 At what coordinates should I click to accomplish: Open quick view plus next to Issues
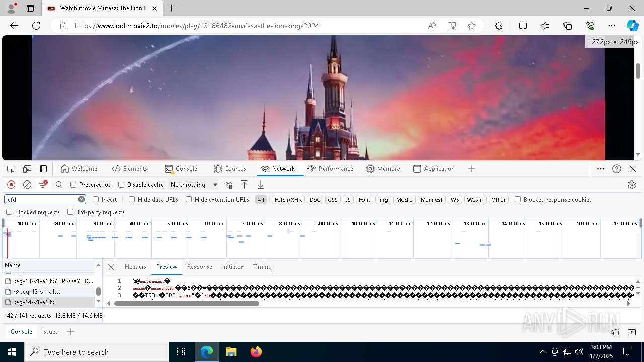point(71,332)
